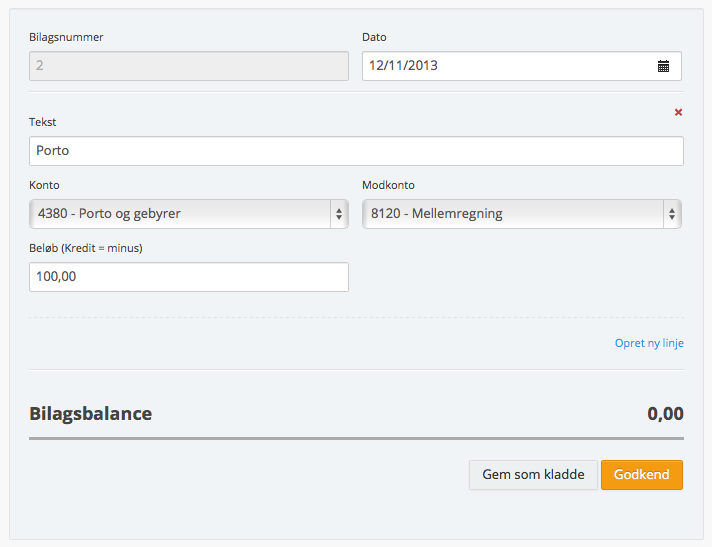Select the disabled Bilagsnummer field
This screenshot has width=712, height=547.
(x=188, y=66)
